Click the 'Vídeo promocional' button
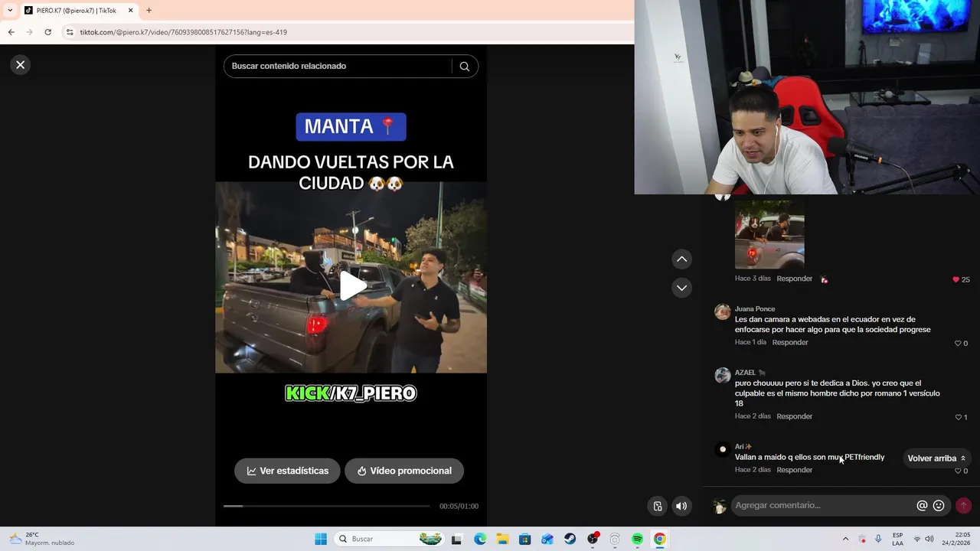Image resolution: width=980 pixels, height=551 pixels. (x=404, y=471)
